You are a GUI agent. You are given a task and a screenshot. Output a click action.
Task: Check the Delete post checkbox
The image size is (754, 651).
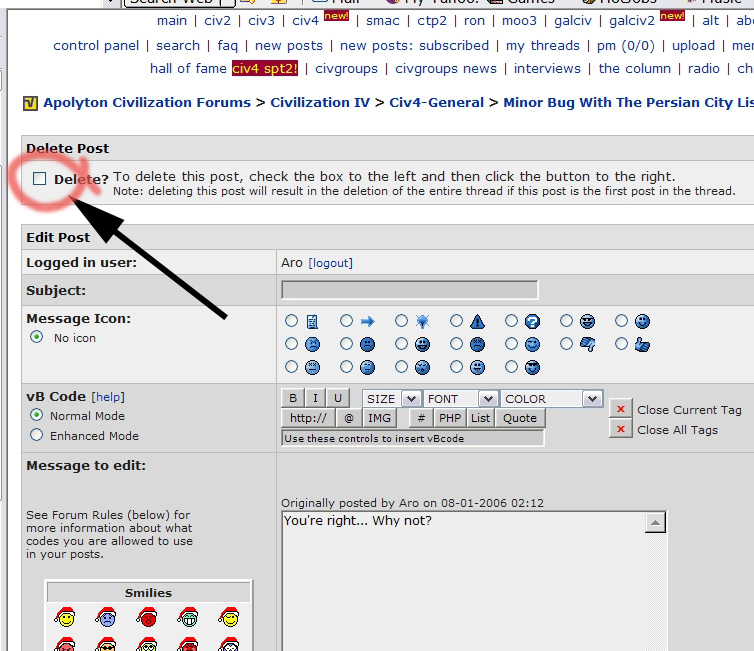pyautogui.click(x=40, y=179)
